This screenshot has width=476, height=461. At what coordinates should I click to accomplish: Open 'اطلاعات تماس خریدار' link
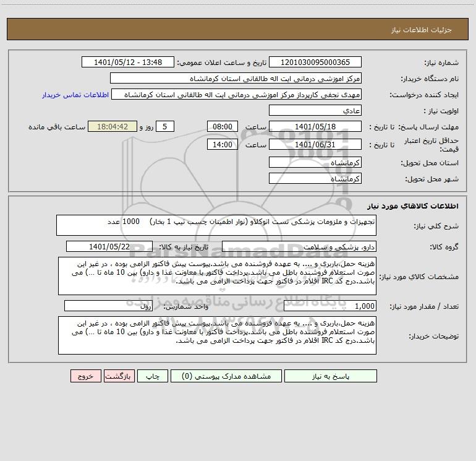pos(75,95)
